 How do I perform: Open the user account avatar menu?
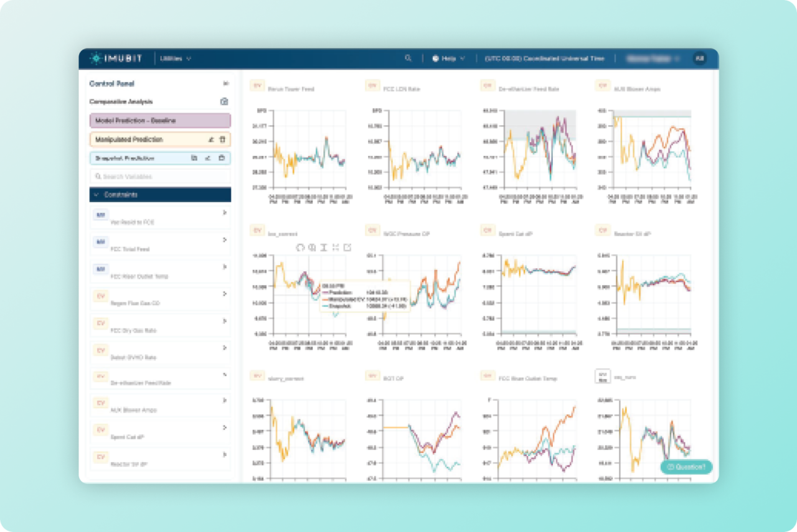tap(700, 57)
